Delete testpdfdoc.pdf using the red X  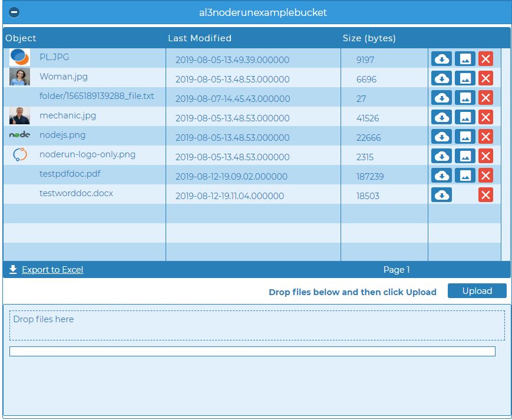tap(485, 175)
